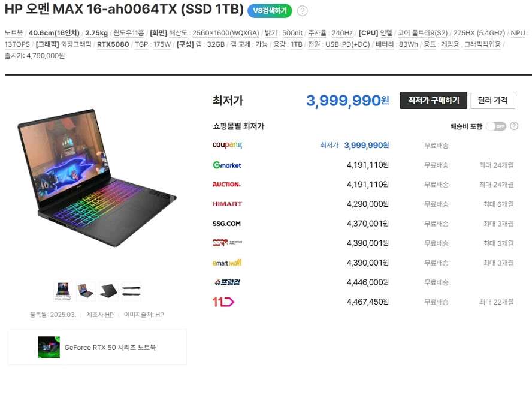
Task: Click the help icon next to VS검색하기
Action: [x=302, y=11]
